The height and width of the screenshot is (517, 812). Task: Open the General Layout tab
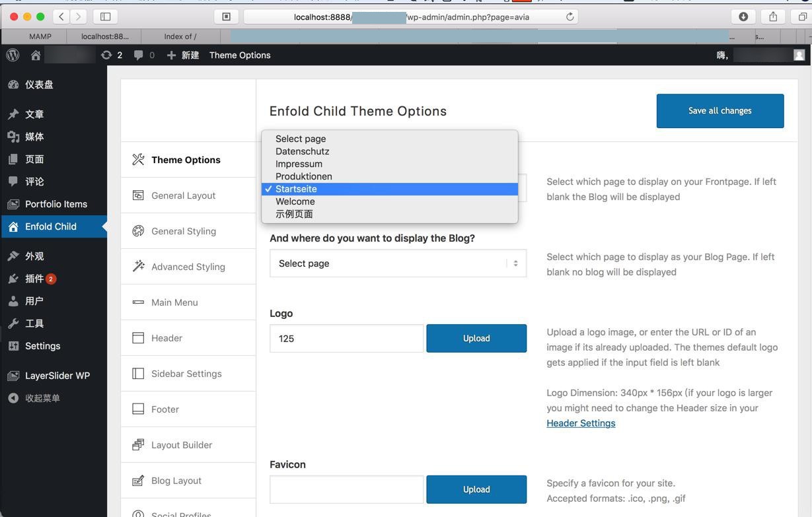[x=188, y=195]
